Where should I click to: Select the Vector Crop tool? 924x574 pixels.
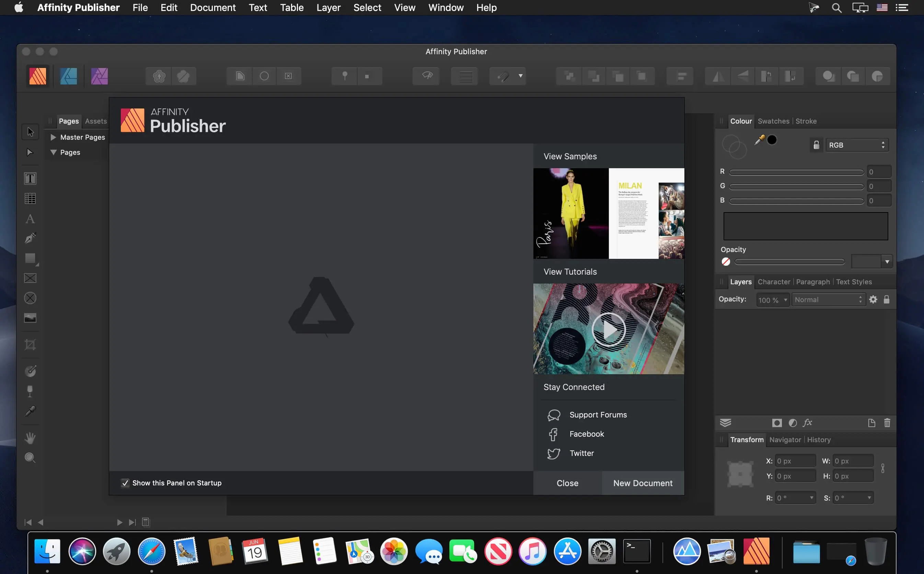(30, 345)
